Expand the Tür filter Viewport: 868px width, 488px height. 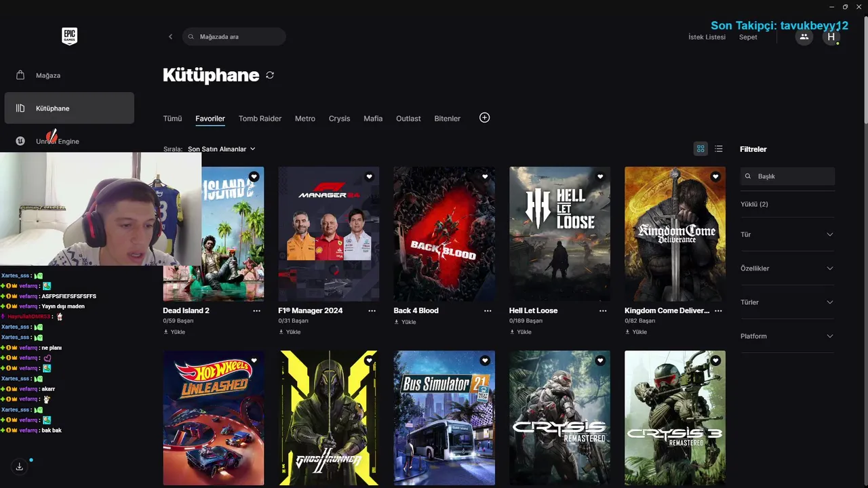(x=787, y=235)
